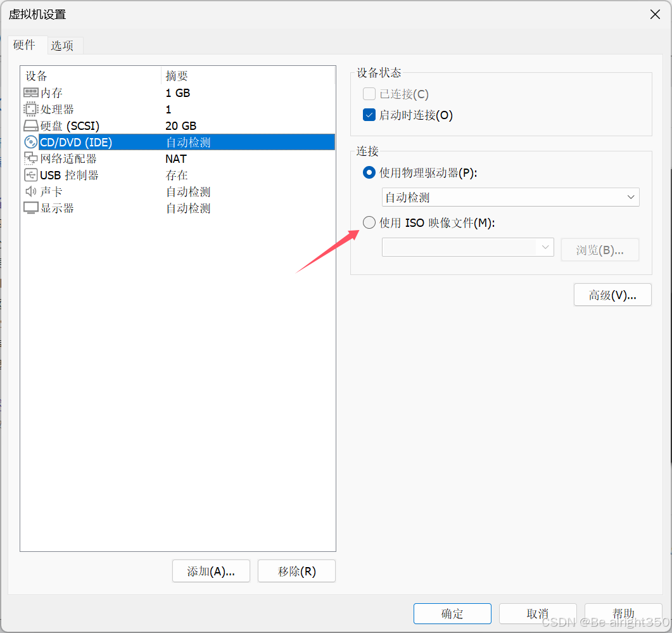Click the 高级(V)... button

click(x=612, y=294)
